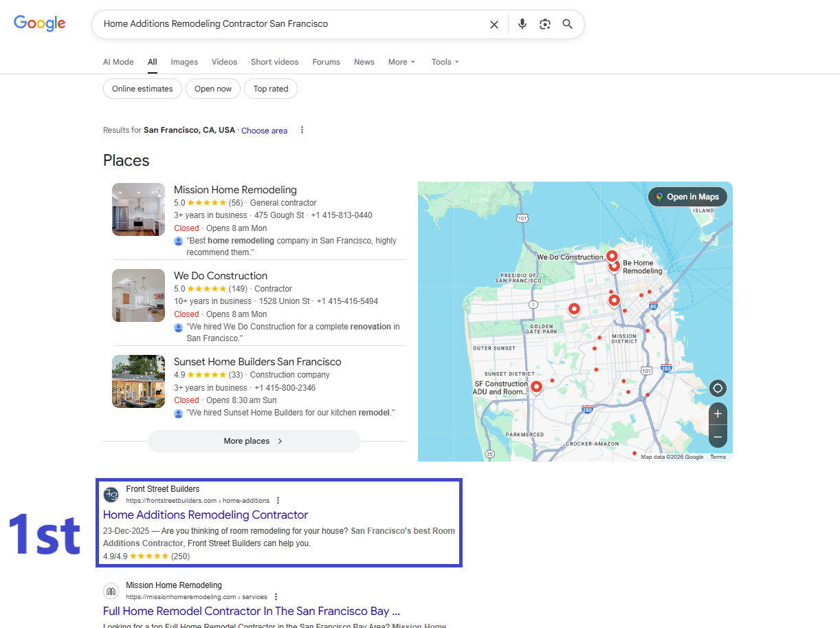Screen dimensions: 840x628
Task: Switch to News tab
Action: [364, 62]
